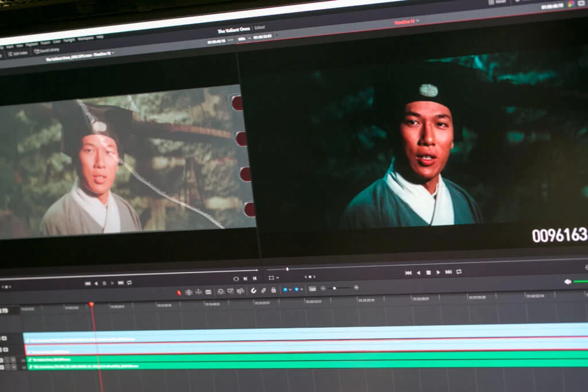
Task: Open the Sound Library panel
Action: (x=46, y=51)
